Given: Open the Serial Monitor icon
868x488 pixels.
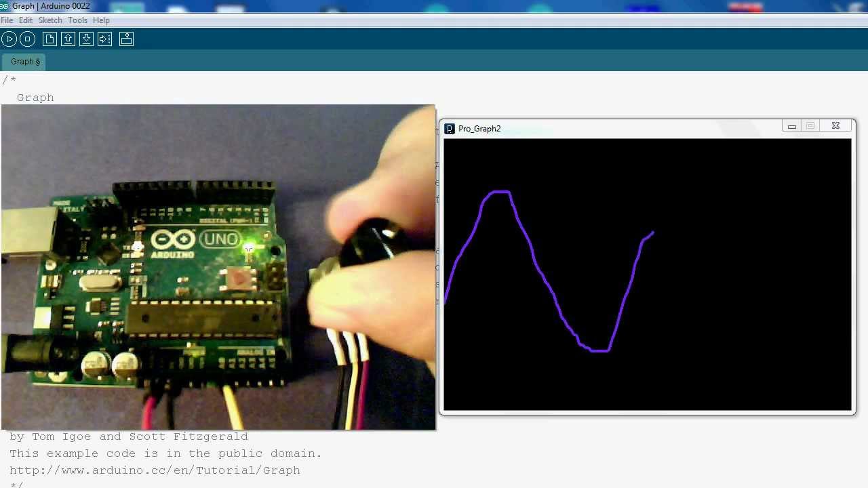Looking at the screenshot, I should [126, 39].
